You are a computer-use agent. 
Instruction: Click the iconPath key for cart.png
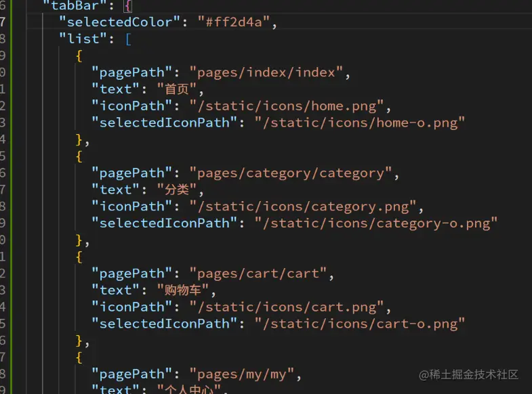coord(132,307)
